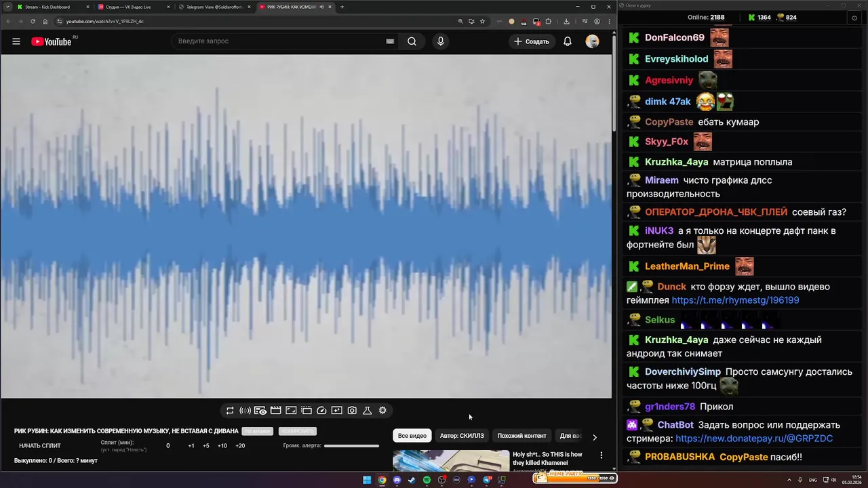Select the Похожий контент chip

[x=521, y=436]
